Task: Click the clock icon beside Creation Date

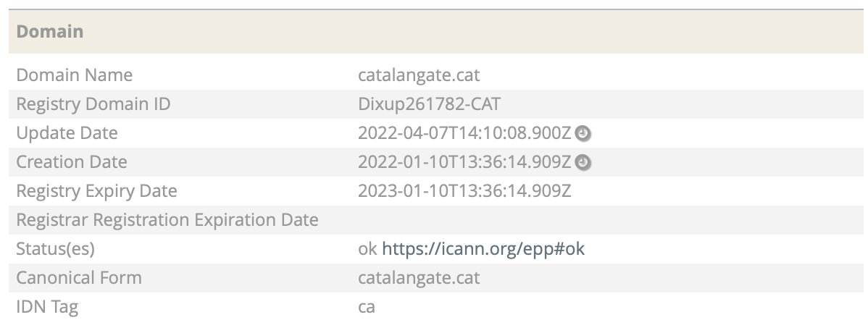Action: click(x=583, y=162)
